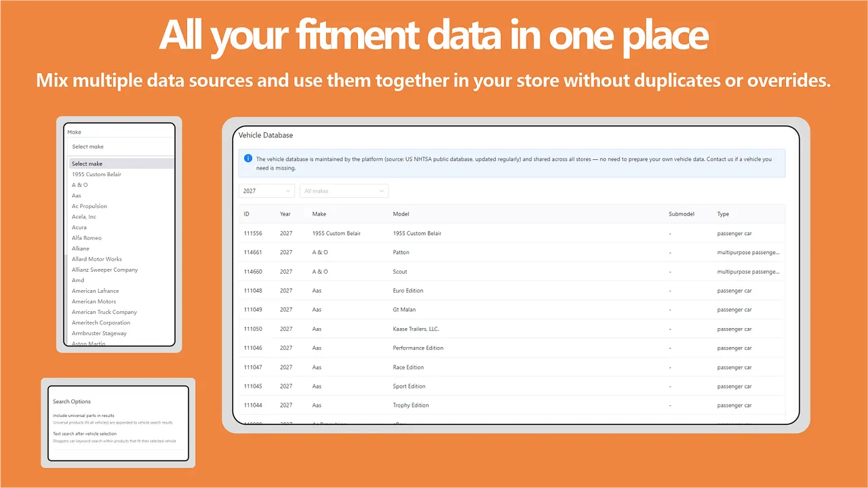Pick Armbruster Stageway in the Make list
This screenshot has width=868, height=488.
tap(100, 333)
